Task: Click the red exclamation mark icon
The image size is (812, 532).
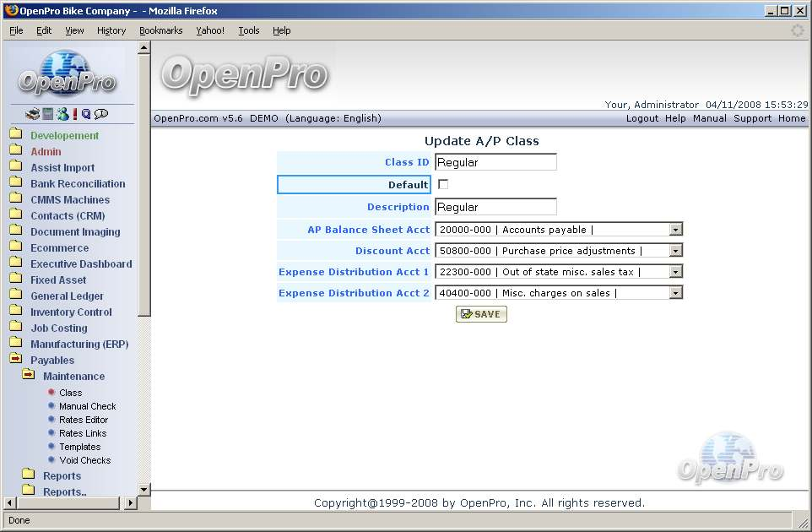Action: point(75,114)
